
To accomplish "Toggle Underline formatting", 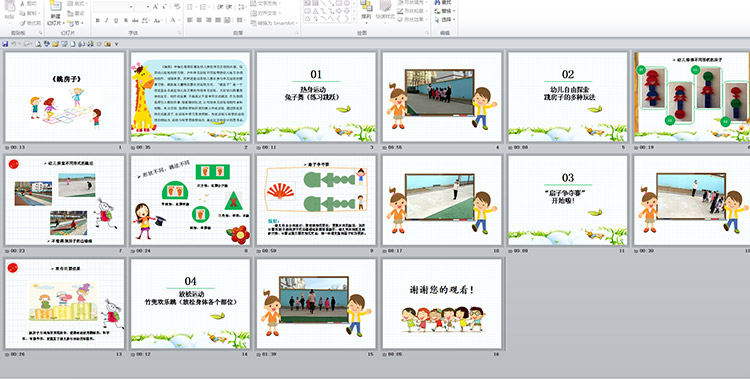I will tap(116, 20).
